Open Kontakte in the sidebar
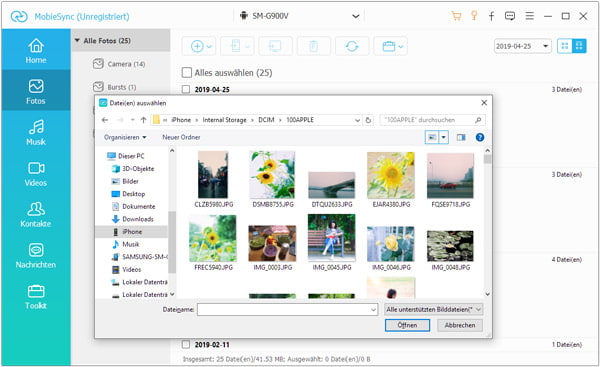Viewport: 600px width, 367px height. click(36, 214)
